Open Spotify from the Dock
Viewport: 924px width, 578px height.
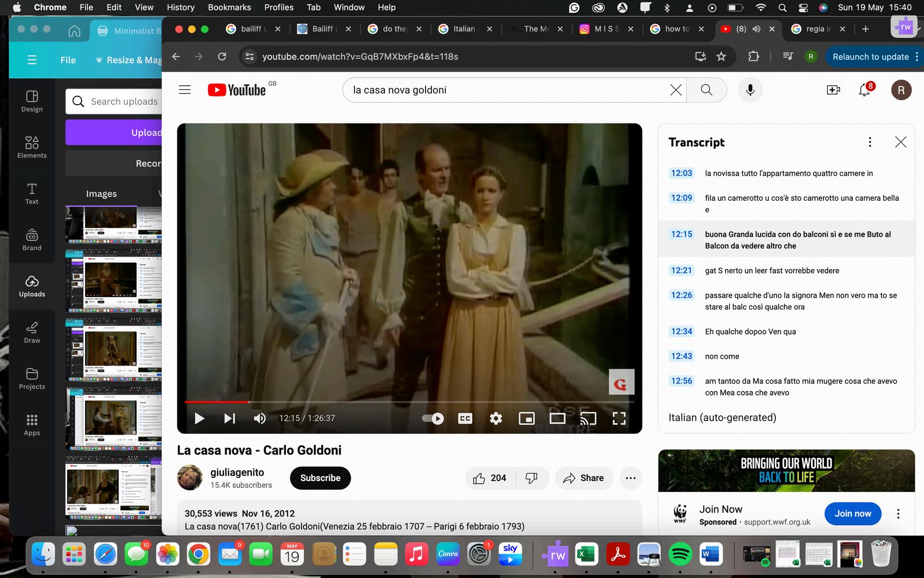pos(680,554)
